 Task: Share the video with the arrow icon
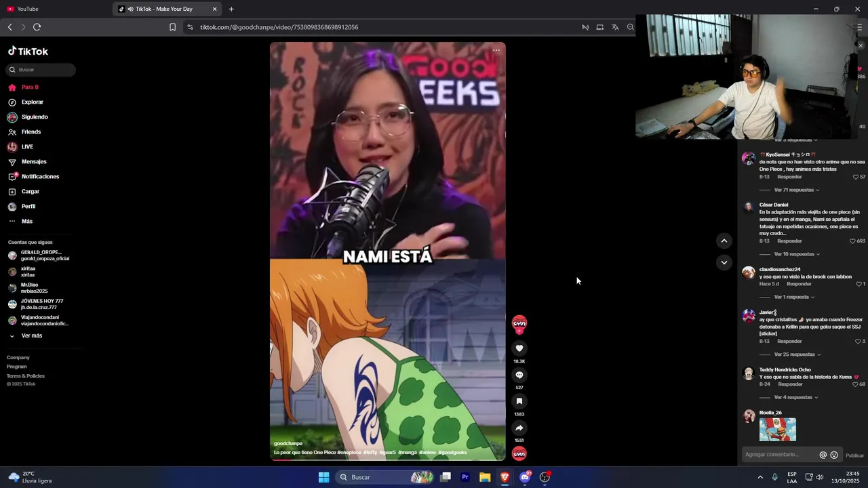(519, 428)
